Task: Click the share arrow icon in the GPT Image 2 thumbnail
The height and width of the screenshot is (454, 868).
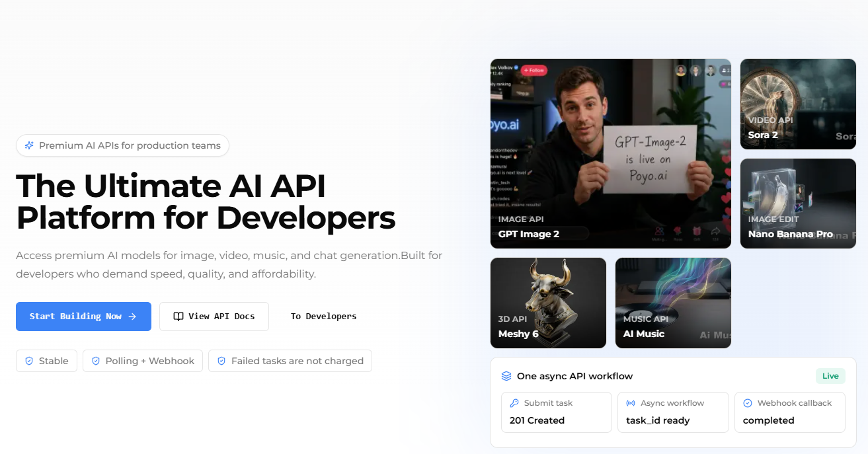Action: [x=715, y=231]
